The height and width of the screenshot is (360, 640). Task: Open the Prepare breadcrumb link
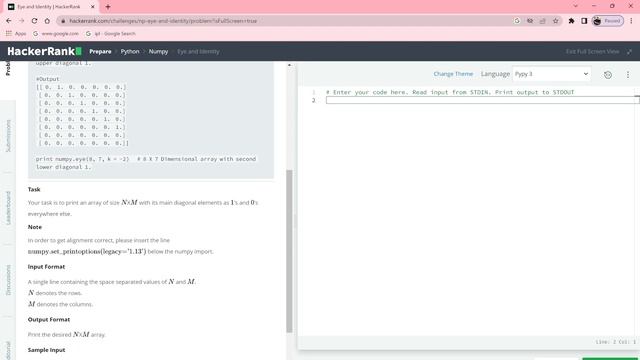pyautogui.click(x=100, y=51)
